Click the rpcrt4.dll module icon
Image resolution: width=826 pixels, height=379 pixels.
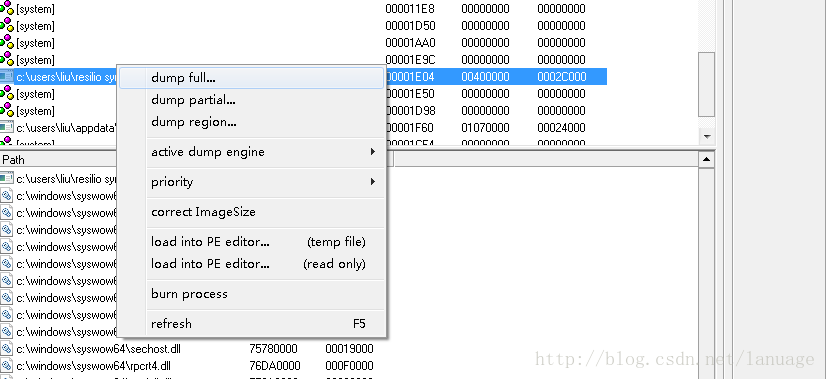6,365
